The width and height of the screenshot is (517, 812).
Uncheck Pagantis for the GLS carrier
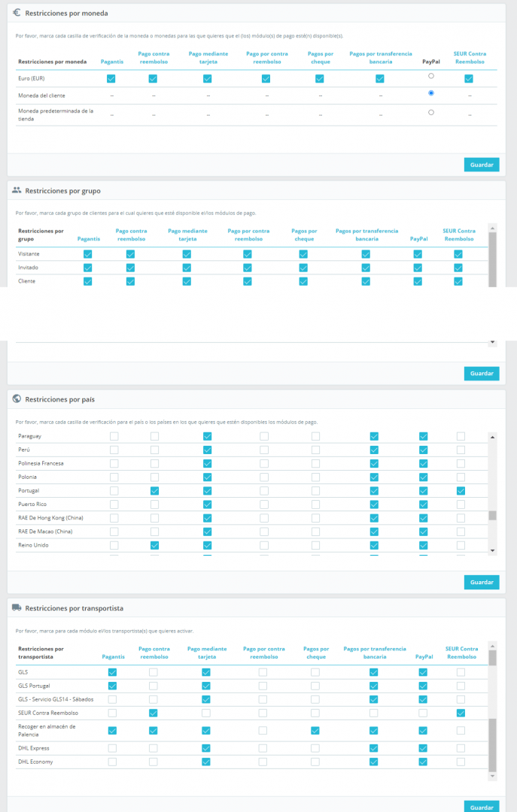pos(112,672)
